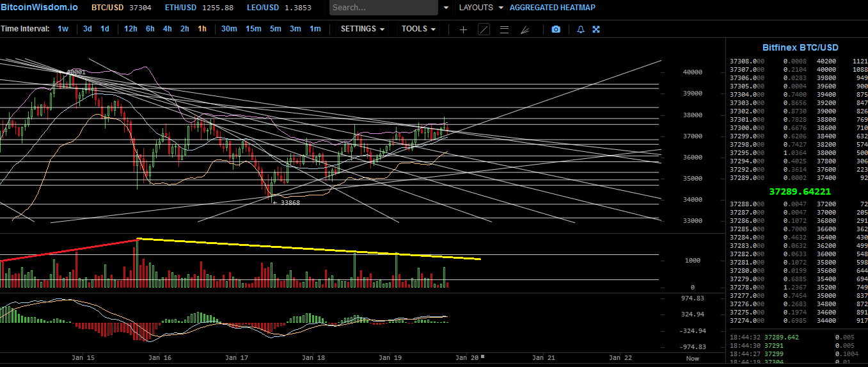This screenshot has height=367, width=868.
Task: Set time interval to 6h
Action: [150, 29]
